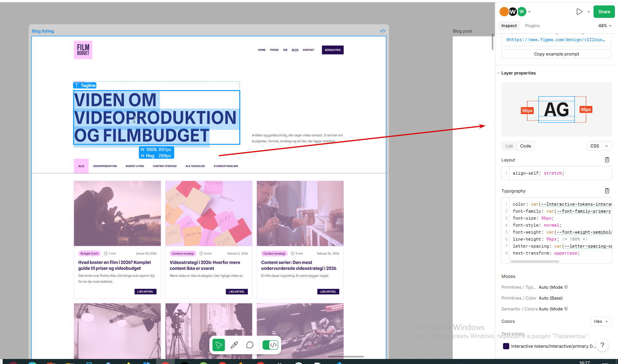Select the Move tool in bottom toolbar

coord(219,345)
